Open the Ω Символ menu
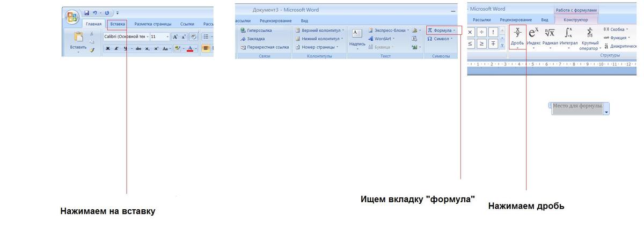Viewport: 644px width, 243px height. pos(440,39)
